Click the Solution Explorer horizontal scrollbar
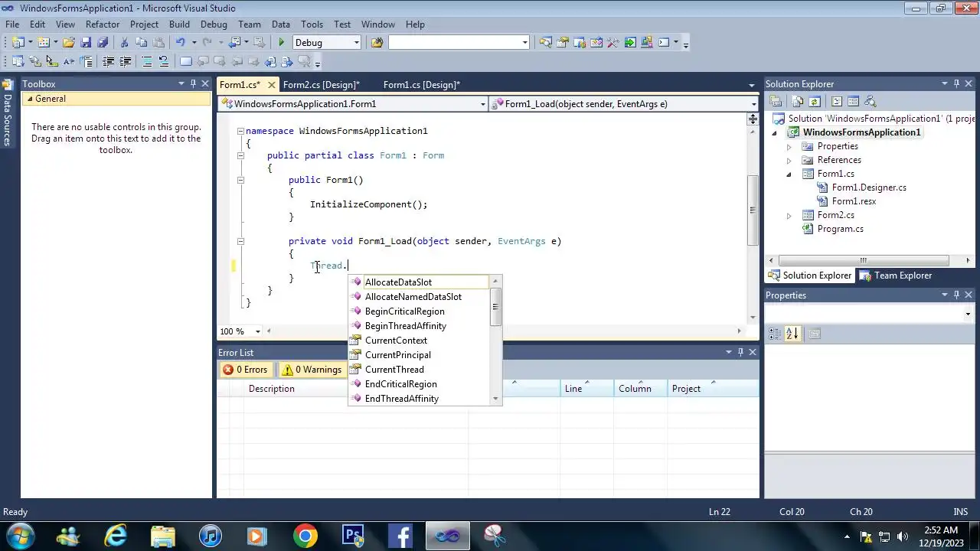Screen dimensions: 980x551 click(861, 260)
